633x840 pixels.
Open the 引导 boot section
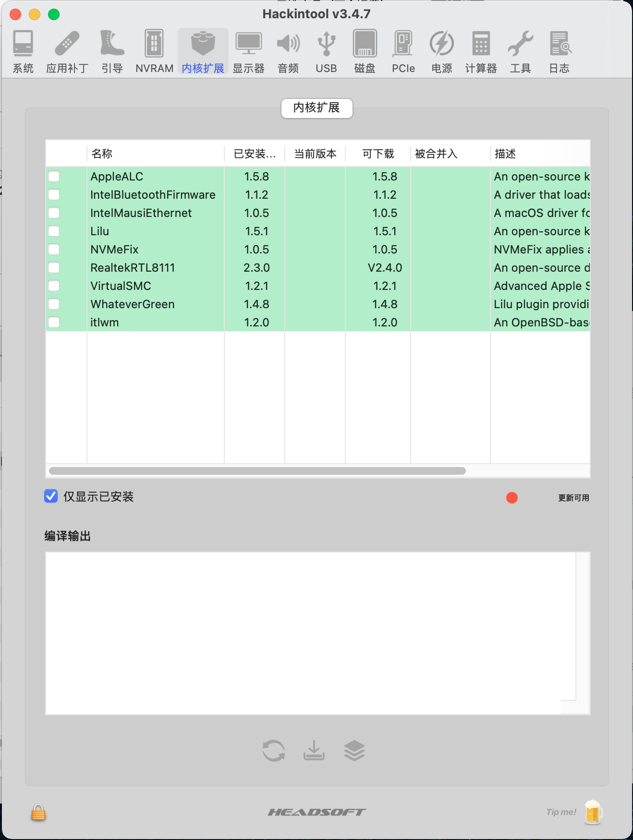(112, 52)
